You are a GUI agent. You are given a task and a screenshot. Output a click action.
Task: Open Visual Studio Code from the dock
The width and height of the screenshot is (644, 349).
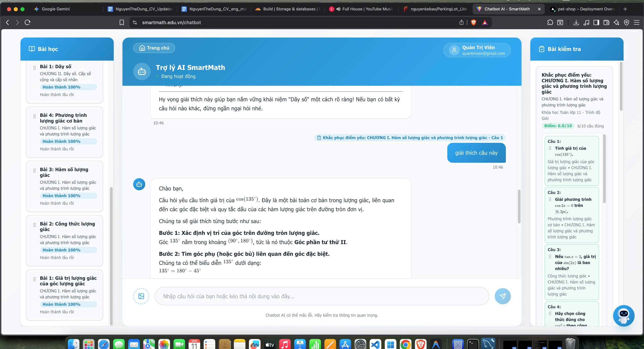pos(376,344)
